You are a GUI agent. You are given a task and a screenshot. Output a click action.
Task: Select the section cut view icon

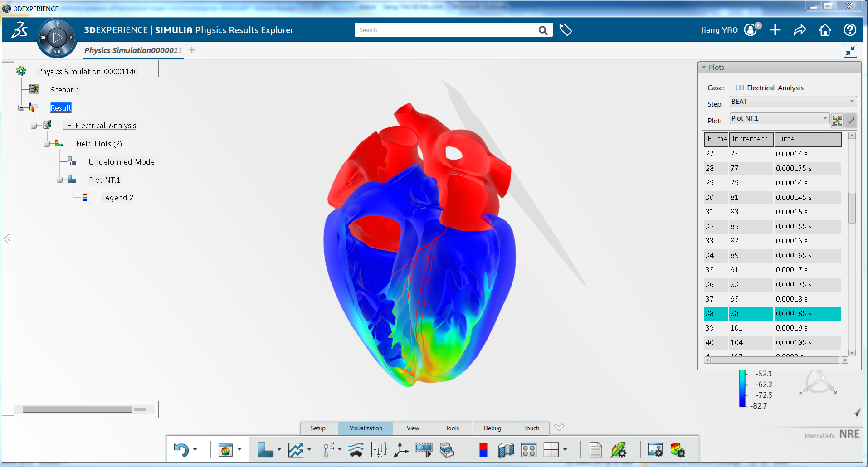pyautogui.click(x=506, y=450)
